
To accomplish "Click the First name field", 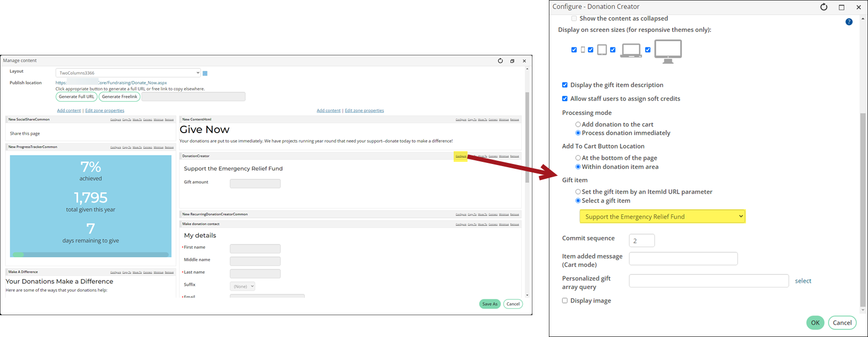I will pos(255,249).
